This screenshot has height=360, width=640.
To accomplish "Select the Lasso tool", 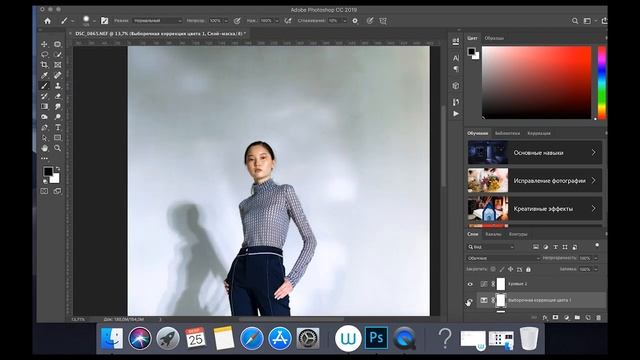I will (x=44, y=54).
